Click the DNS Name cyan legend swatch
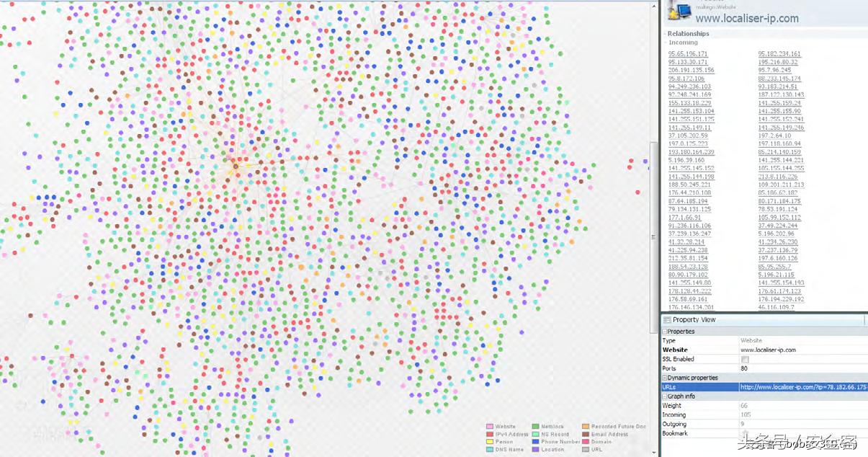868x457 pixels. point(490,449)
